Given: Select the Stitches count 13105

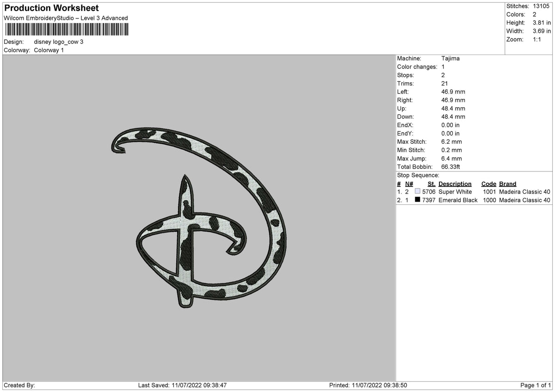Looking at the screenshot, I should coord(542,6).
